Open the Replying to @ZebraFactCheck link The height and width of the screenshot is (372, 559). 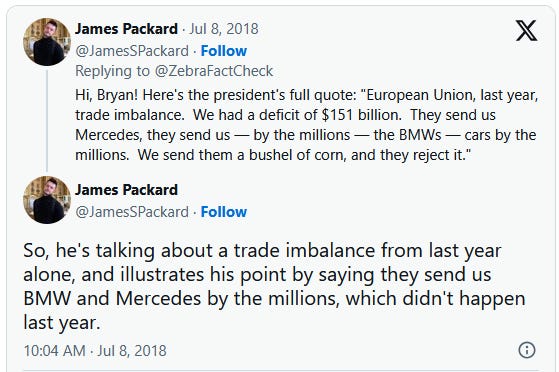click(x=174, y=71)
